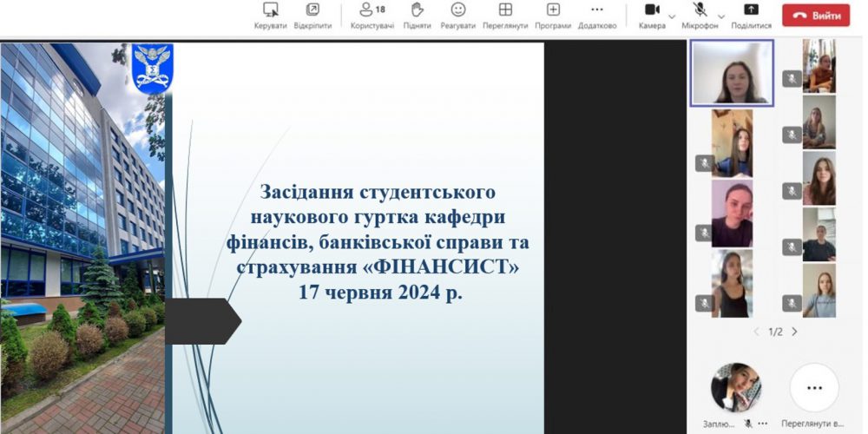868x434 pixels.
Task: Toggle the muted Мікрофон button
Action: click(700, 10)
